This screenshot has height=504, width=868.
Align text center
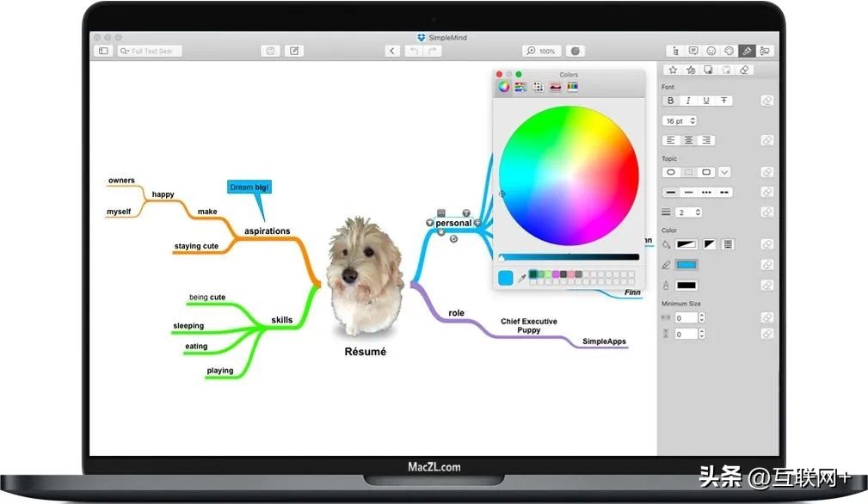click(x=689, y=140)
